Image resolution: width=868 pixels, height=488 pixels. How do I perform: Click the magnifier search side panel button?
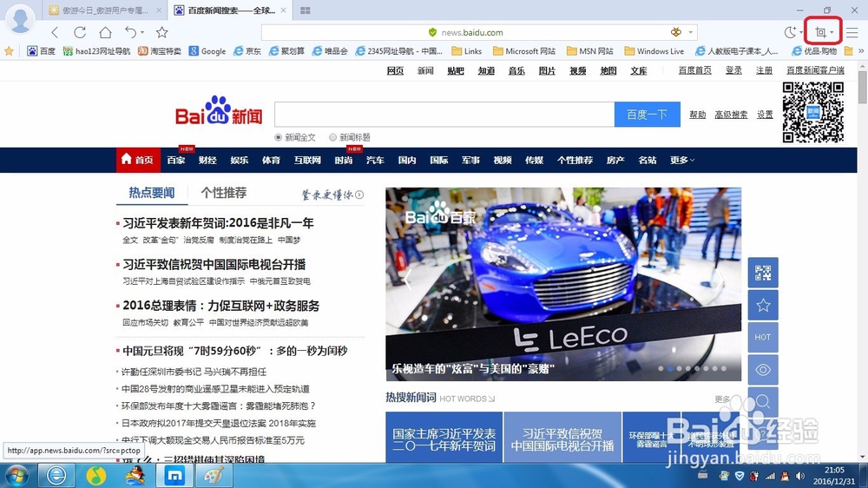[x=763, y=401]
